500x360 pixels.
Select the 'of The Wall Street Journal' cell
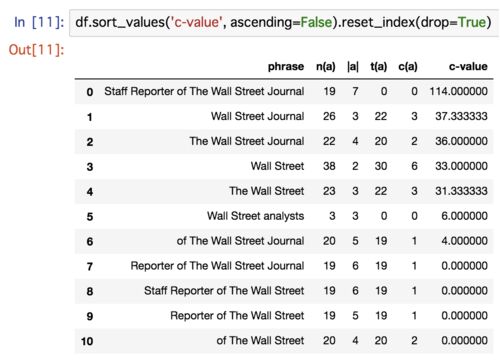(x=240, y=241)
